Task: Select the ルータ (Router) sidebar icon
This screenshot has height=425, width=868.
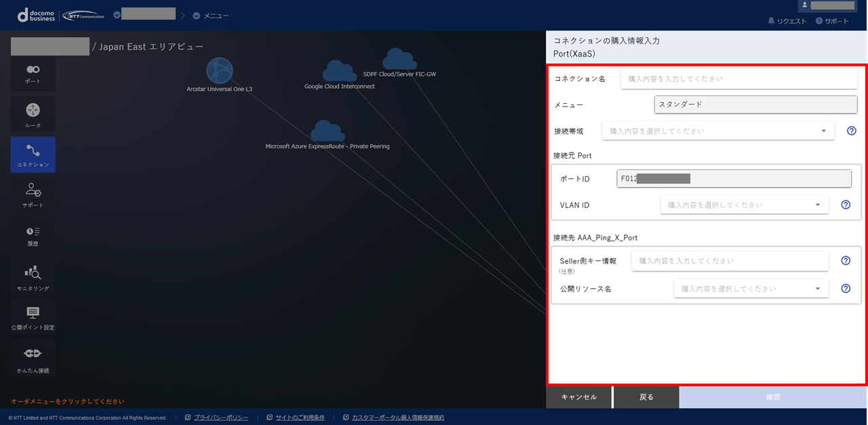Action: pos(33,113)
